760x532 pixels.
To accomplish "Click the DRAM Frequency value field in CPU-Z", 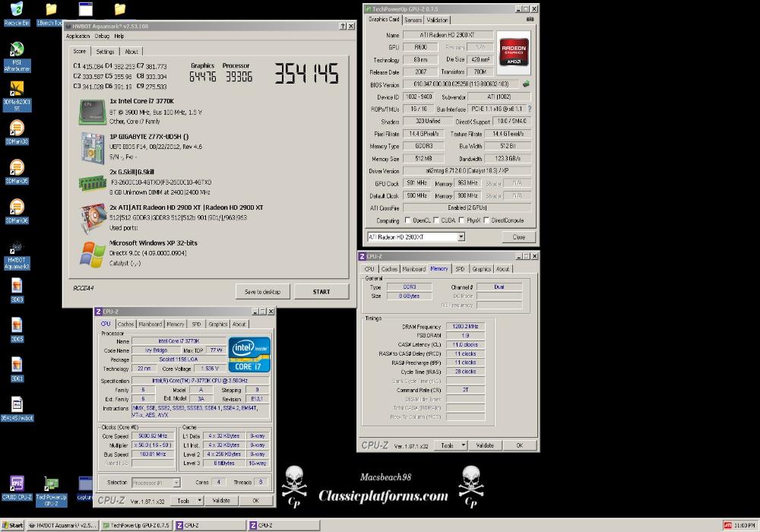I will [465, 327].
